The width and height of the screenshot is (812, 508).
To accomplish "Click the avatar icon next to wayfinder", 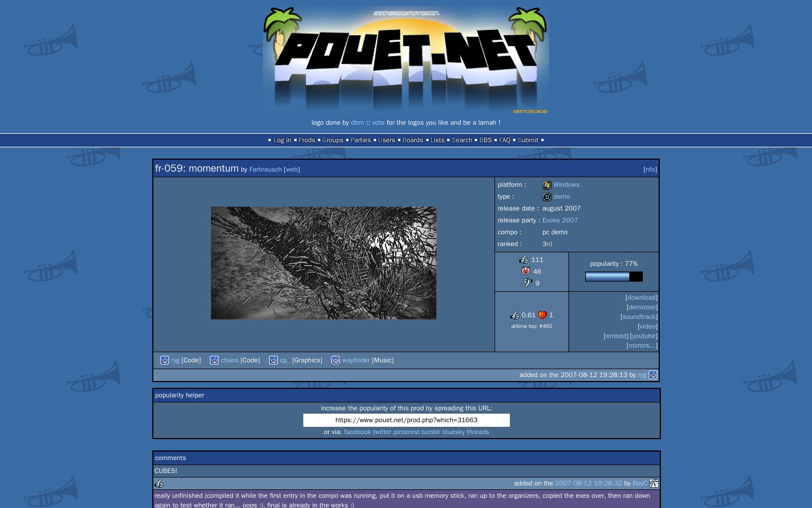I will pyautogui.click(x=336, y=360).
